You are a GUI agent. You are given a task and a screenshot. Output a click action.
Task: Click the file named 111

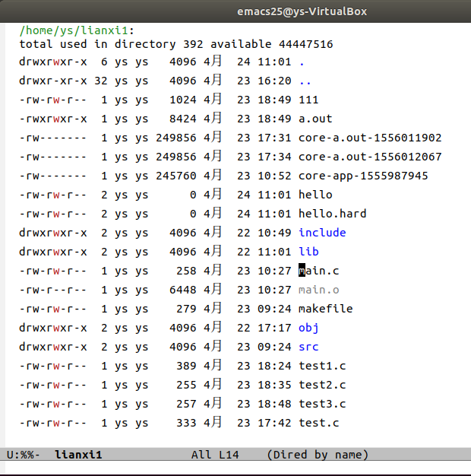pos(308,100)
